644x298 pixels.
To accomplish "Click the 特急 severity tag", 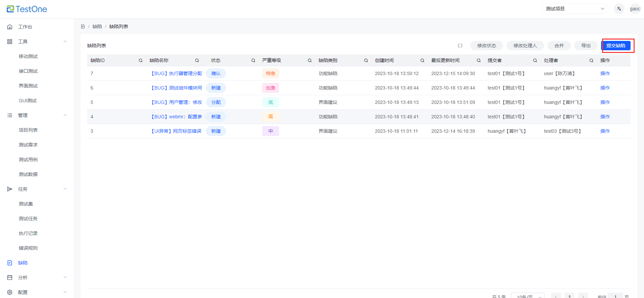I will (x=270, y=73).
